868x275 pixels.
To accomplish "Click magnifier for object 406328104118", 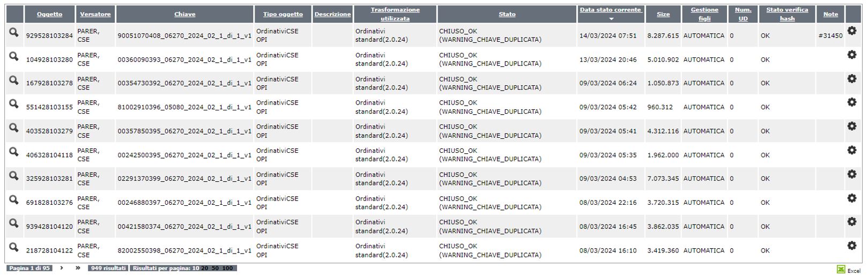I will coord(14,152).
